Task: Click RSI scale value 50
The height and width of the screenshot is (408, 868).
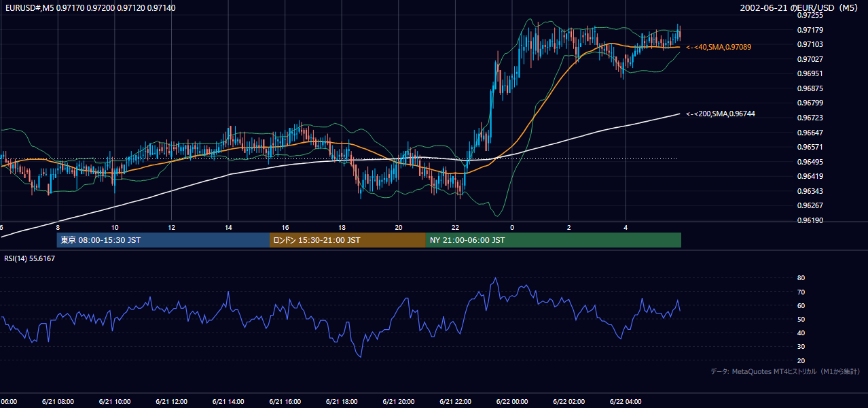Action: (x=801, y=319)
